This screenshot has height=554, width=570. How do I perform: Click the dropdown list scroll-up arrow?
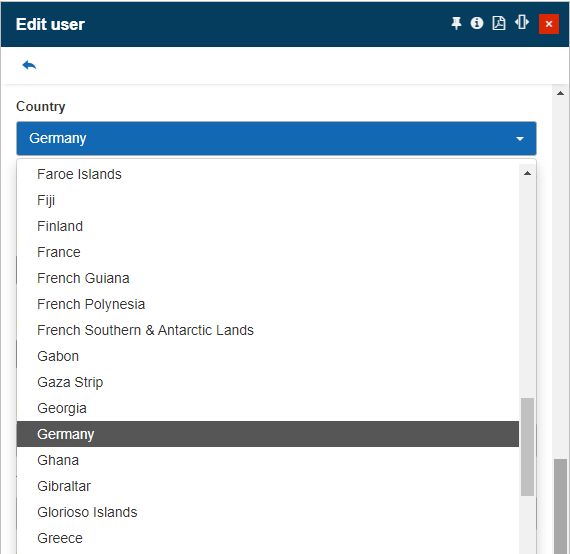point(527,173)
